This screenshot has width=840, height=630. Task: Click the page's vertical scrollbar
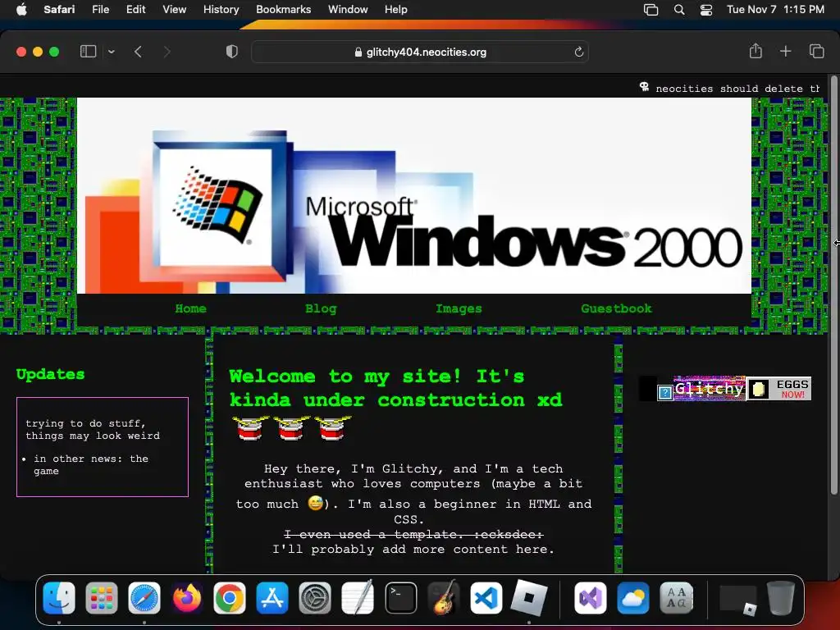(833, 286)
